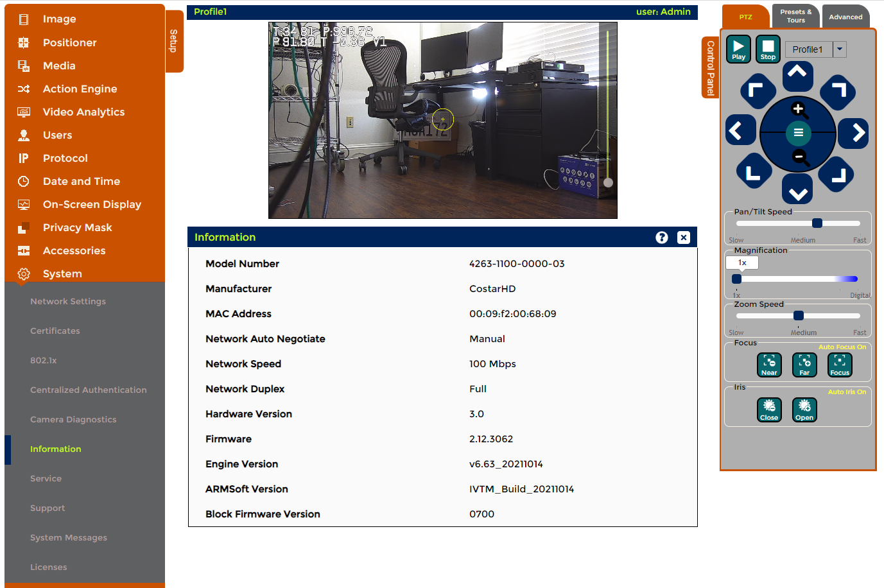
Task: Open help for the Information panel
Action: click(x=662, y=238)
